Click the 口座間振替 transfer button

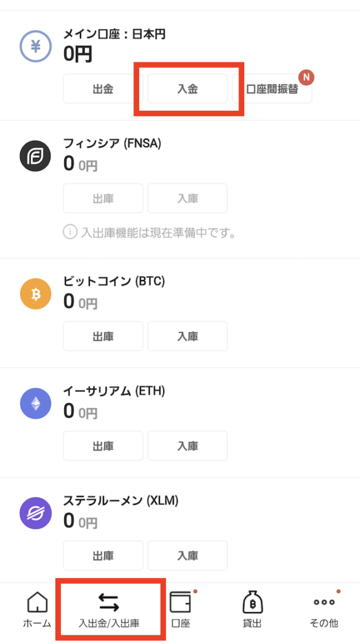coord(272,89)
